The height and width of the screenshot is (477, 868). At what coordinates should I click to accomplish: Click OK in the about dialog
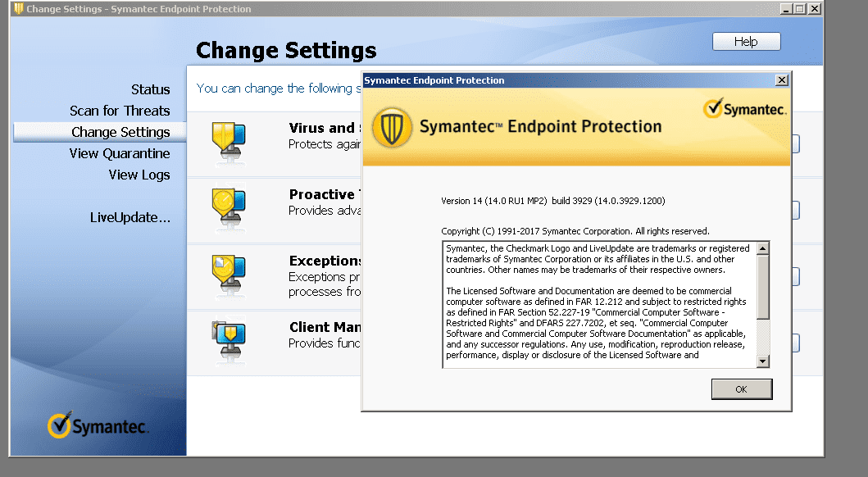(741, 389)
